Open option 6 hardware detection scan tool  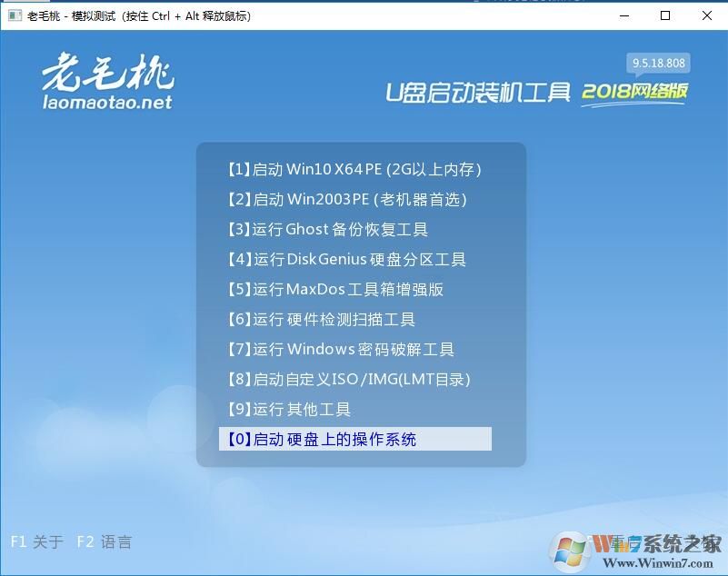(x=322, y=319)
